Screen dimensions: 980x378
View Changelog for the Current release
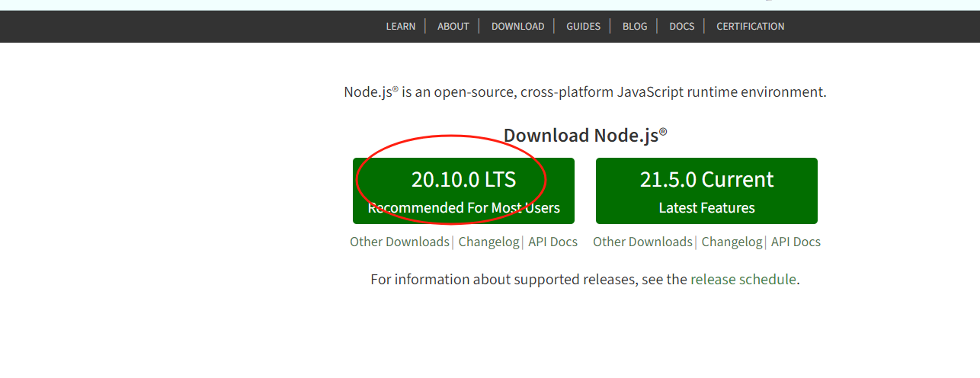point(732,242)
